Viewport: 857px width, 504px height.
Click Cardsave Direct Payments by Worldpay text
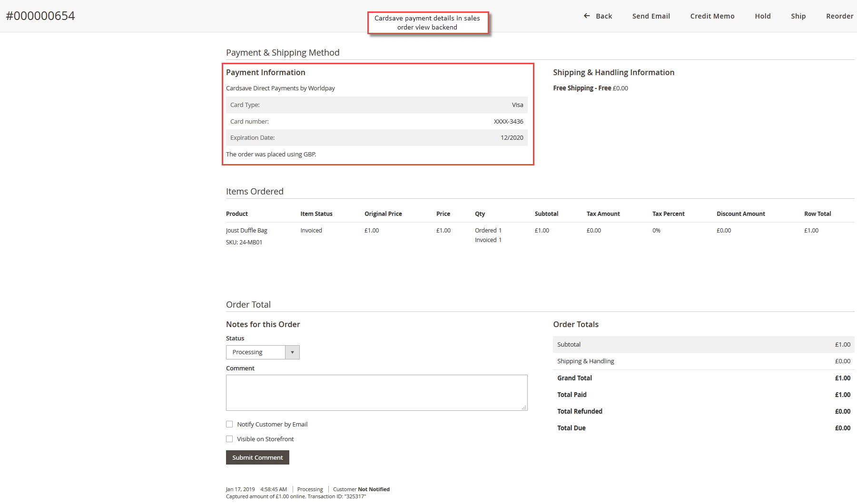[280, 88]
